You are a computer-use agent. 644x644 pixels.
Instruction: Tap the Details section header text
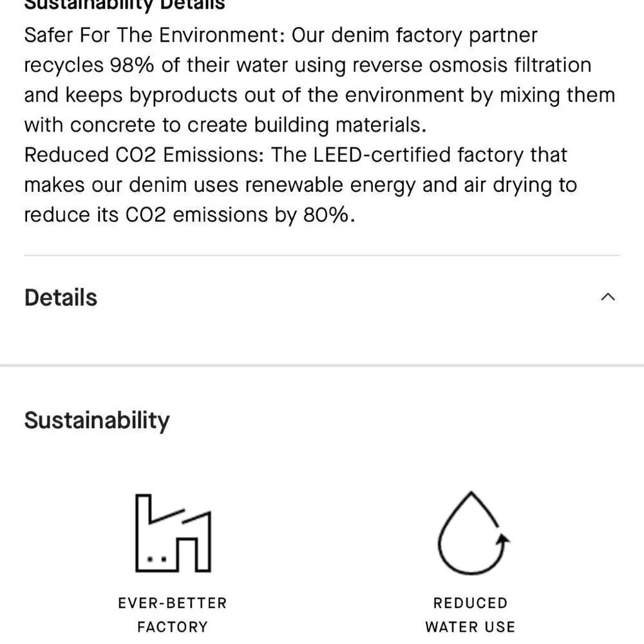coord(61,298)
